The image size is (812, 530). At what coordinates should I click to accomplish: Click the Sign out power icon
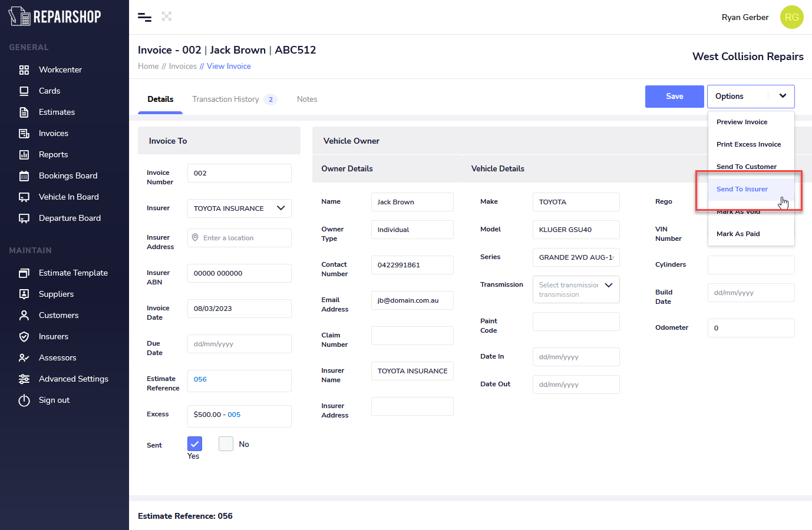(24, 400)
